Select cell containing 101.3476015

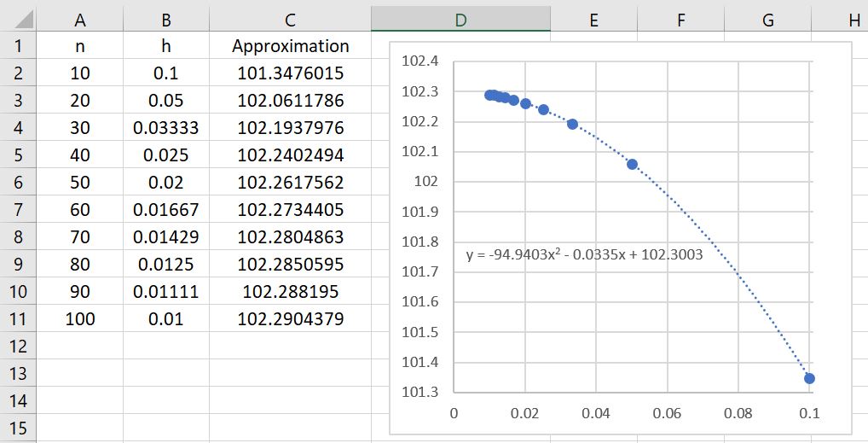click(290, 73)
